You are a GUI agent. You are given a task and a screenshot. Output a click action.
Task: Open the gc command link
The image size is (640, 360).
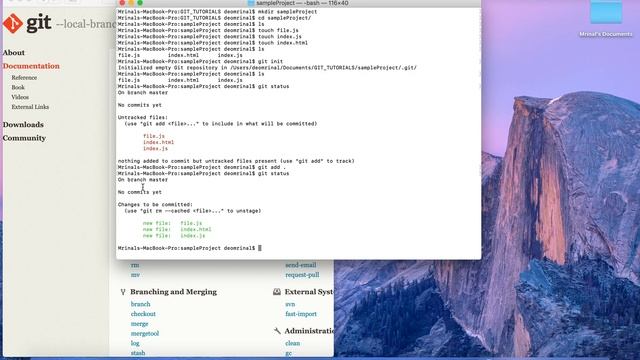(288, 353)
